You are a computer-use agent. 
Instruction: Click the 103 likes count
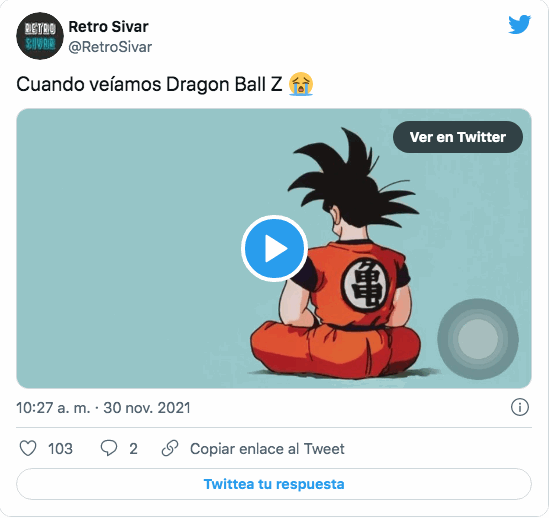(60, 449)
